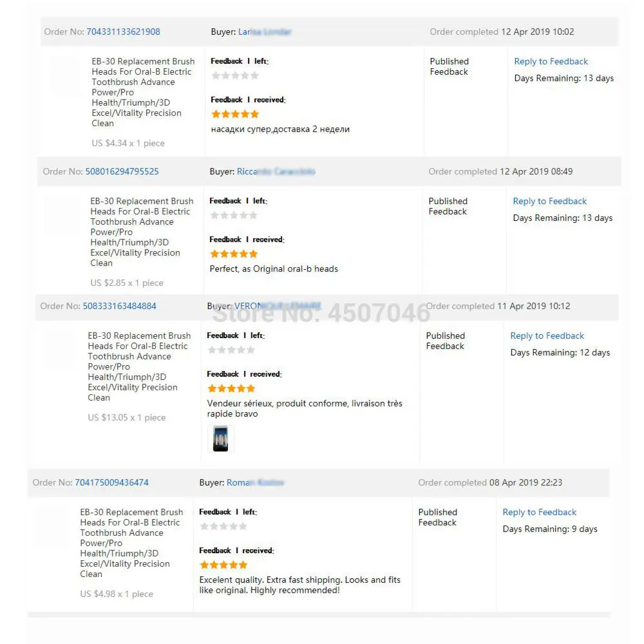Open order number 704331133621908
The width and height of the screenshot is (644, 644).
click(x=123, y=32)
